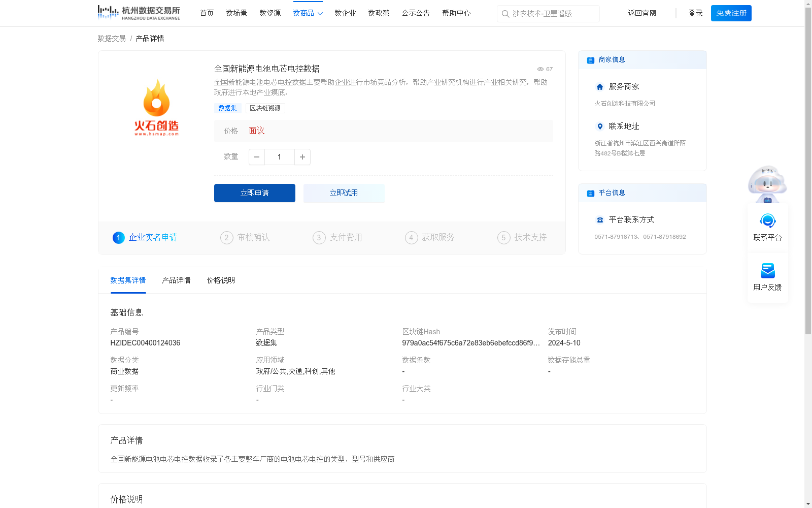
Task: Click step 1 circle 企业实名申请
Action: click(118, 238)
